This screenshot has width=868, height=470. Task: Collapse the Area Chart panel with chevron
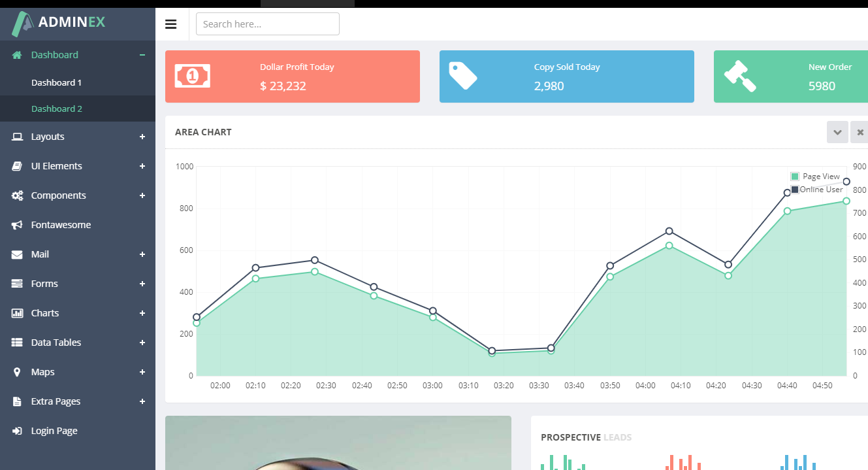(837, 132)
